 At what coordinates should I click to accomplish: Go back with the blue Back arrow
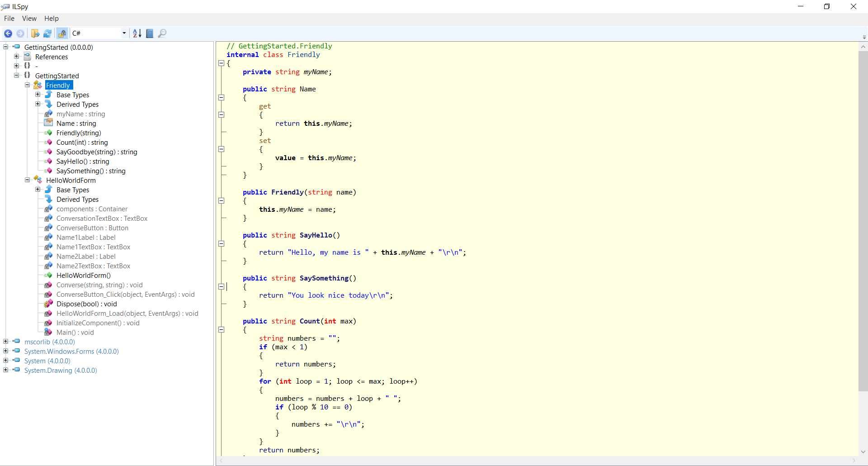pos(8,33)
